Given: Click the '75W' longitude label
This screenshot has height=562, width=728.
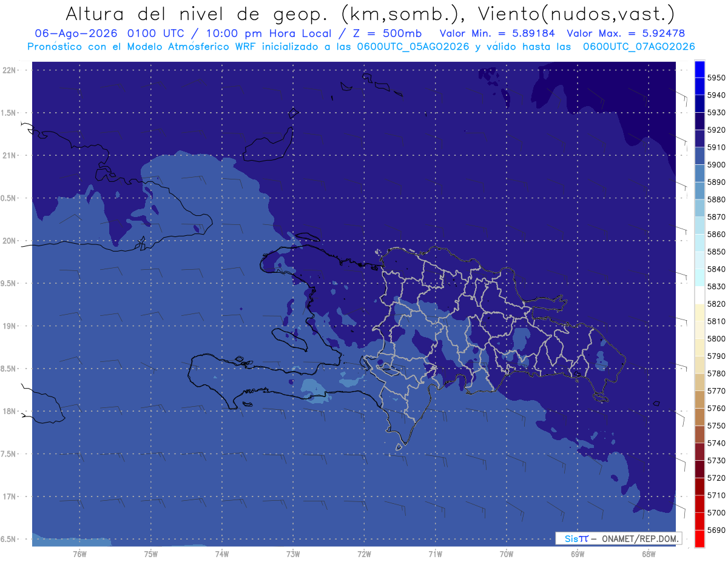Looking at the screenshot, I should (150, 554).
